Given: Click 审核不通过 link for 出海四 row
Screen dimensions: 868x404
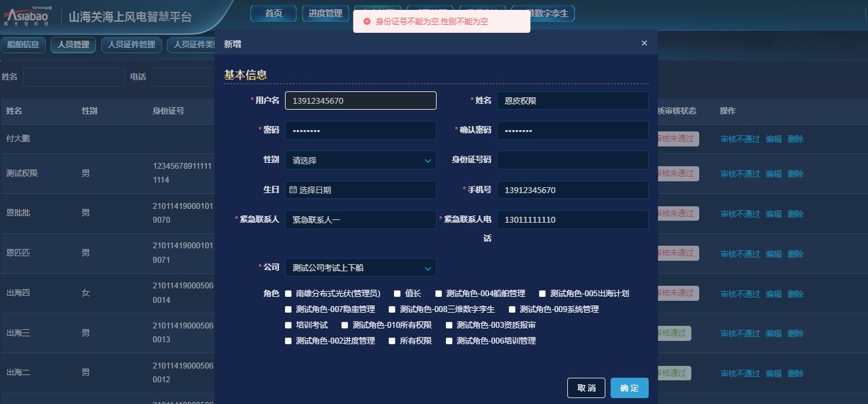Looking at the screenshot, I should [x=740, y=293].
